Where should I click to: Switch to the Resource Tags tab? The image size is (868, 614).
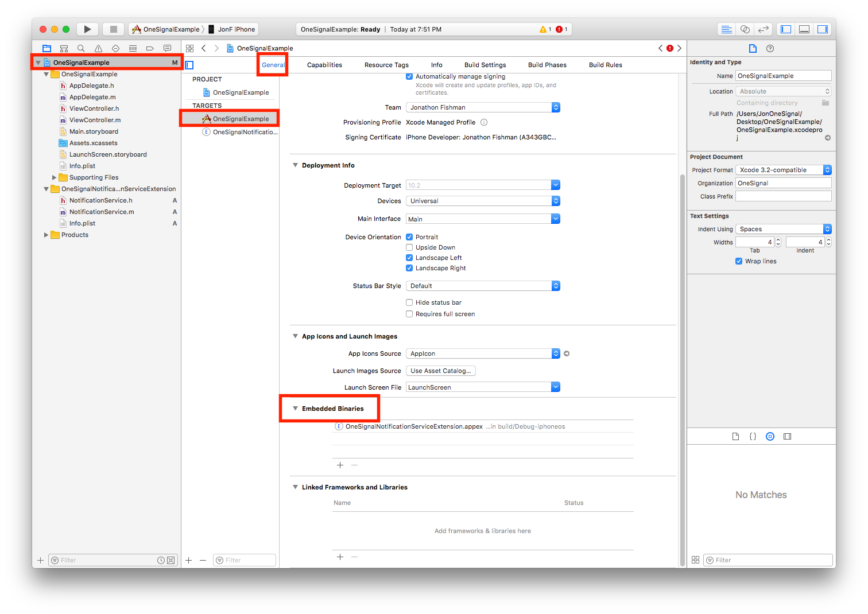386,65
